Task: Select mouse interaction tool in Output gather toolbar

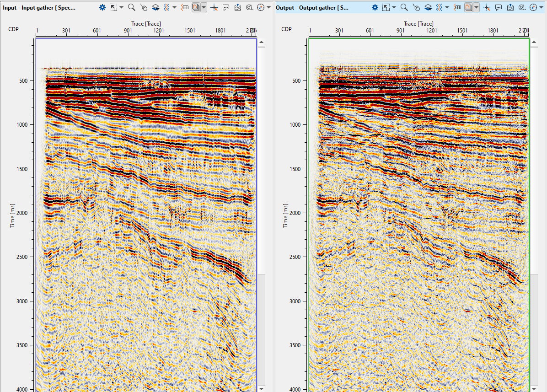Action: pyautogui.click(x=416, y=7)
